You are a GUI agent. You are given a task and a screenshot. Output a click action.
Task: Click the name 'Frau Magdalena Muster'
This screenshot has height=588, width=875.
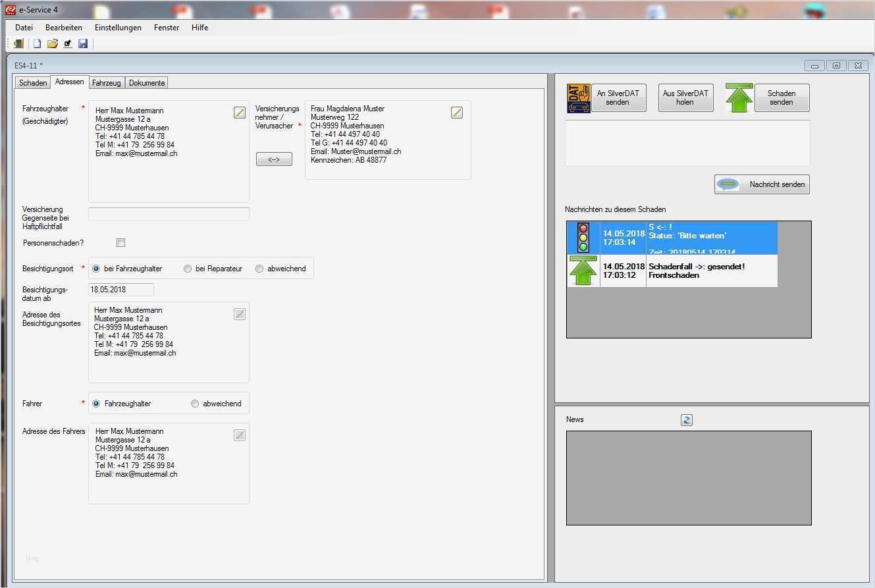click(x=348, y=109)
